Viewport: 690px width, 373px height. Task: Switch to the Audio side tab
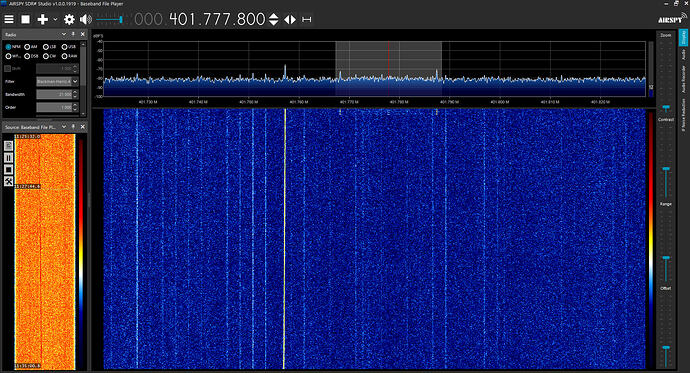[x=683, y=55]
